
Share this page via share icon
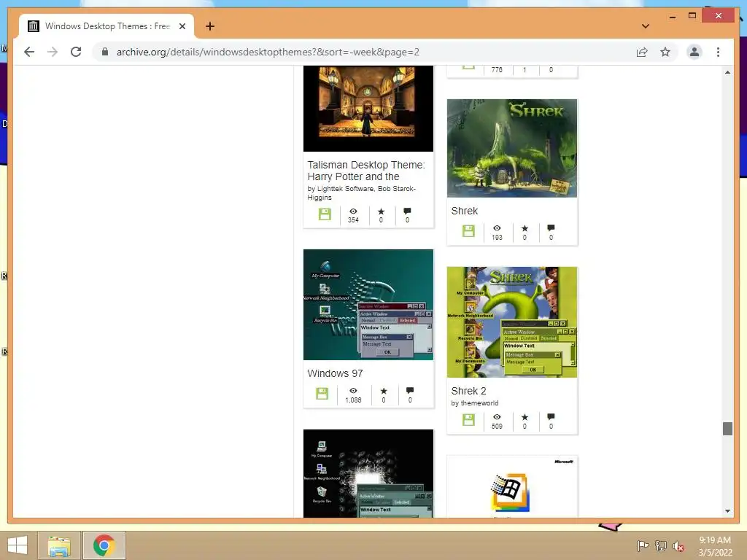pyautogui.click(x=642, y=52)
